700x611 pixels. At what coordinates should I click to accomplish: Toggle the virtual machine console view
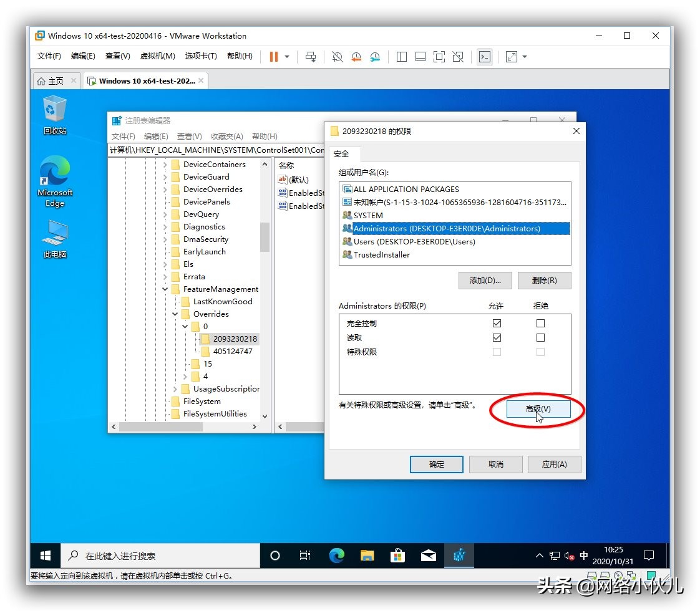click(x=485, y=57)
